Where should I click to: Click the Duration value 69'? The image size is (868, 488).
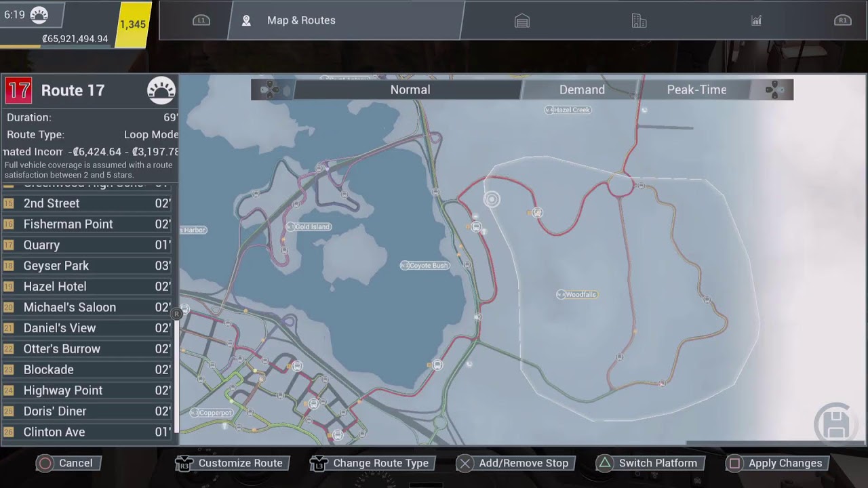click(x=170, y=117)
